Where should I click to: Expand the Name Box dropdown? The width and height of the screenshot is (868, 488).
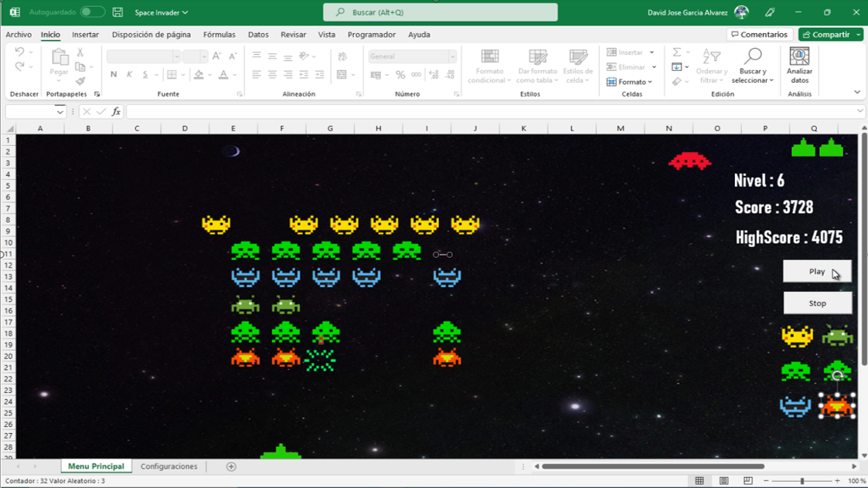click(60, 112)
